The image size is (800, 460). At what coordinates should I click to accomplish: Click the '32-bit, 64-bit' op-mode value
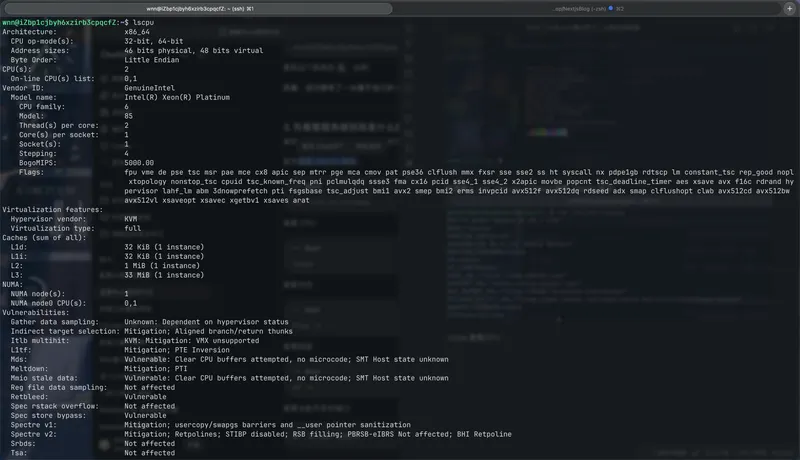coord(154,41)
